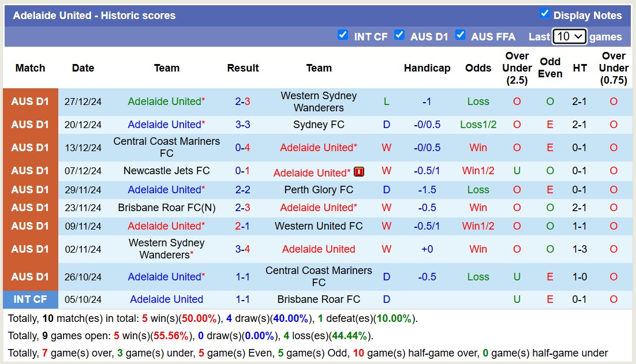The image size is (636, 364).
Task: Disable the INT CF filter checkbox
Action: coord(343,35)
